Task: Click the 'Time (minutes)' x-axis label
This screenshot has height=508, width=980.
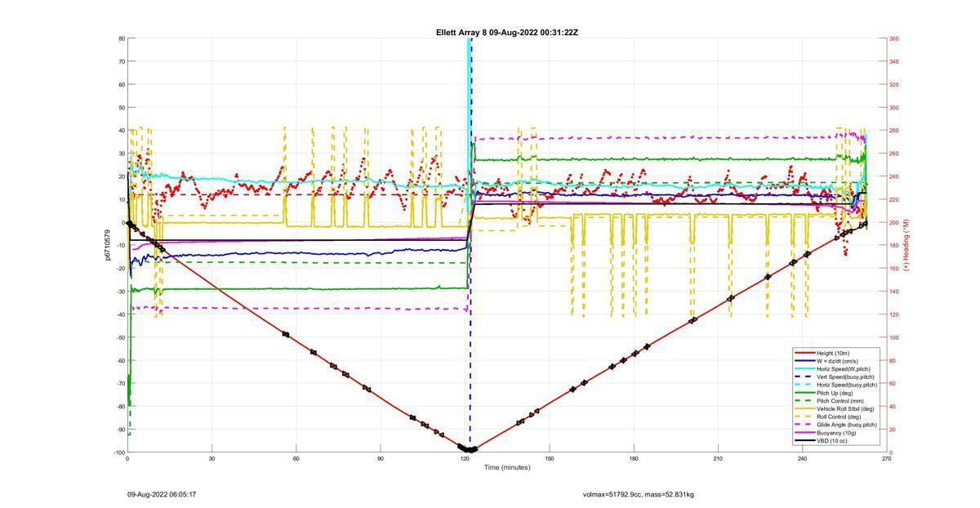Action: (x=507, y=468)
